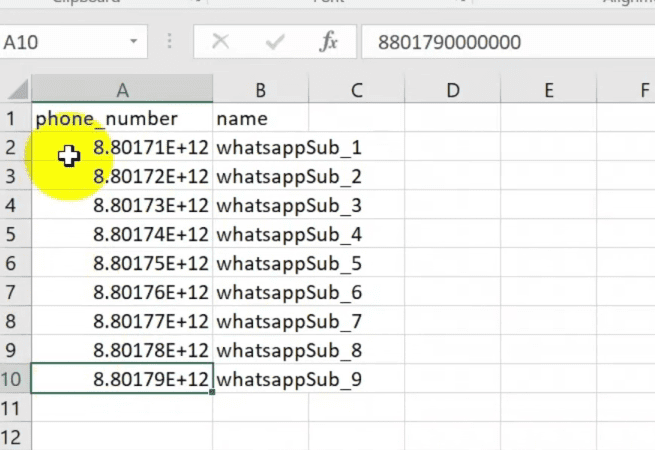This screenshot has width=655, height=450.
Task: Select column C header
Action: (x=356, y=90)
